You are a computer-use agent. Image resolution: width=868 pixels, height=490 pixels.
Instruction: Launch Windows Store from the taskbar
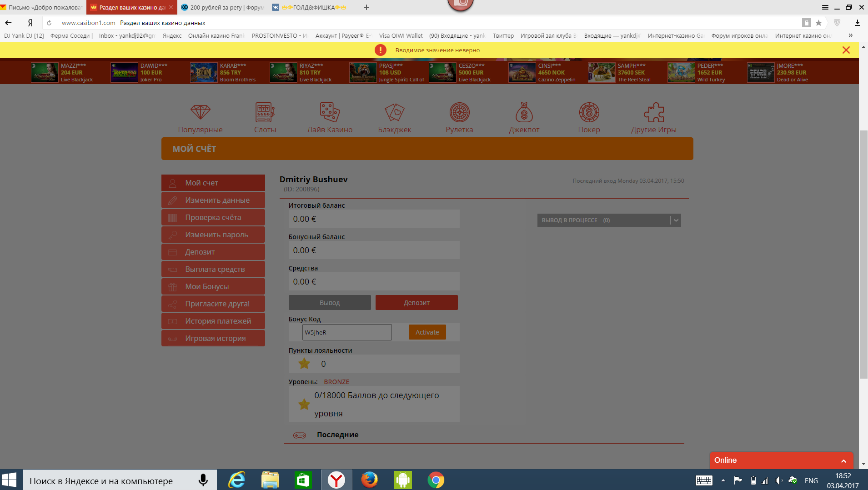click(x=303, y=480)
